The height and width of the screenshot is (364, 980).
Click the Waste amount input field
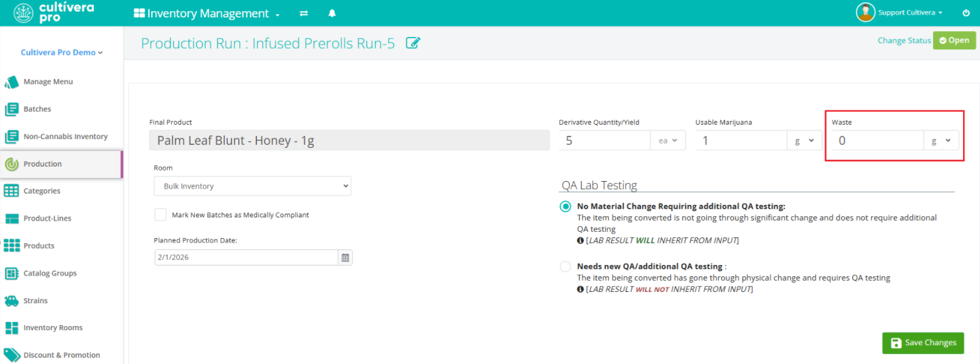(x=878, y=140)
